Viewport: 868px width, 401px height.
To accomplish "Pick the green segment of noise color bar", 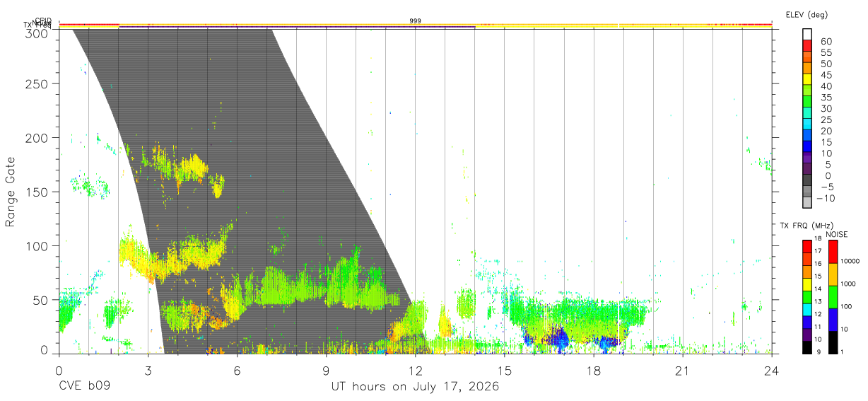I will coord(833,297).
